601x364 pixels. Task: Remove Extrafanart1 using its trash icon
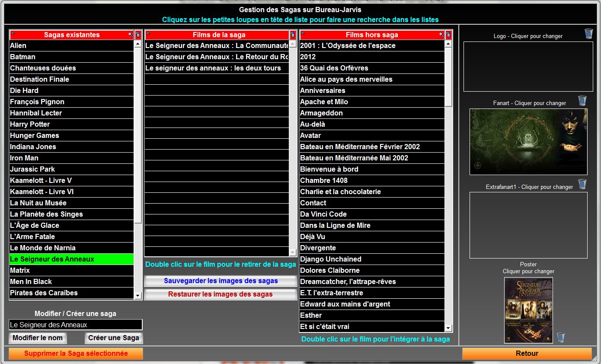tap(582, 185)
